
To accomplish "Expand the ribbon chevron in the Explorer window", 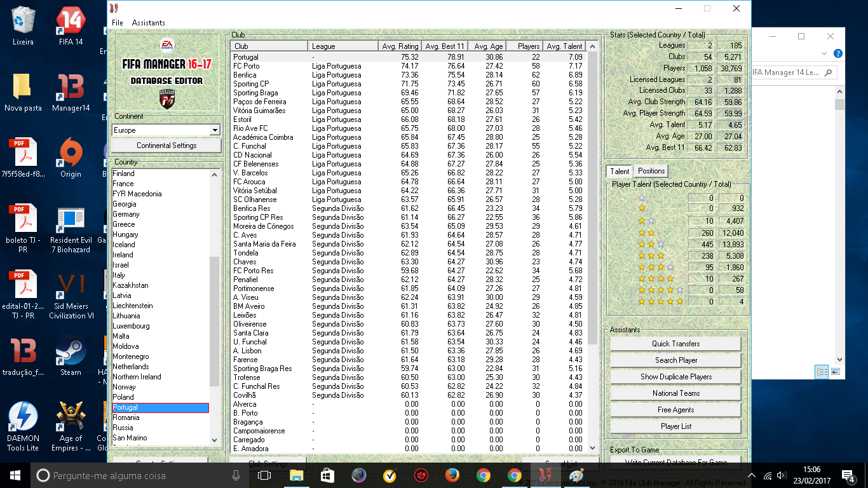I will [x=824, y=53].
